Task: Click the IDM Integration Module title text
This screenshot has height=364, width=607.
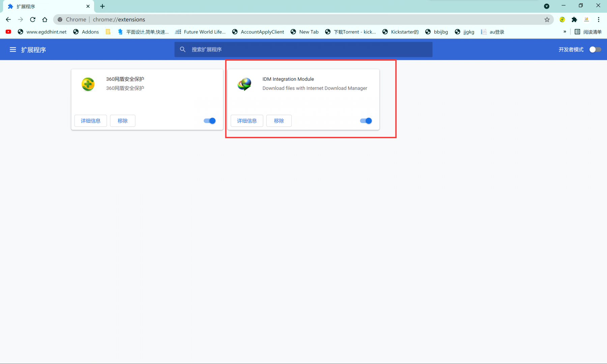Action: (x=288, y=79)
